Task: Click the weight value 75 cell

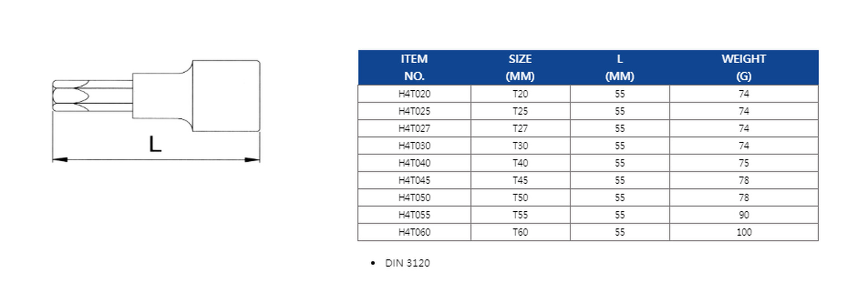Action: pos(744,163)
